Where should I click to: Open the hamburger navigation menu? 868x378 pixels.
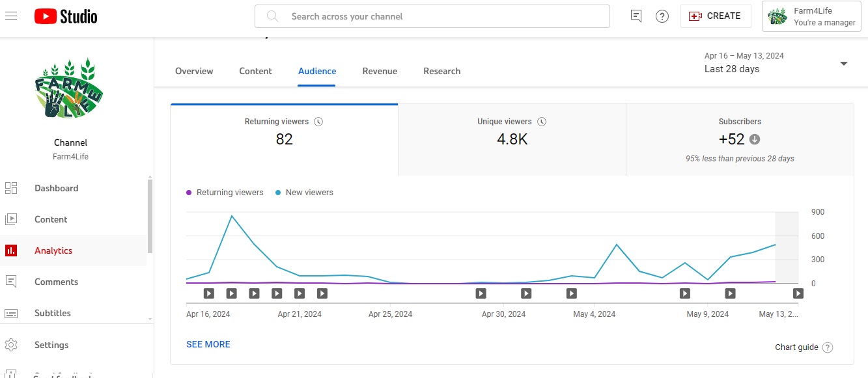[11, 16]
